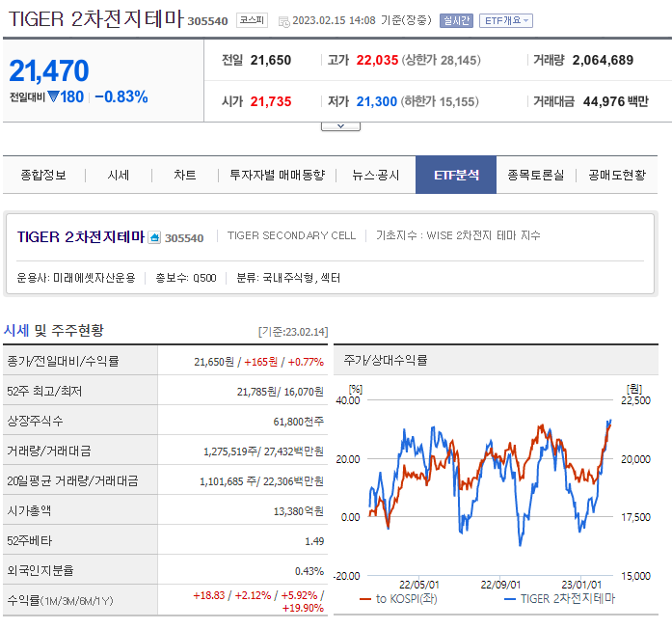Click the 실시간 realtime badge
The width and height of the screenshot is (672, 629).
coord(456,20)
